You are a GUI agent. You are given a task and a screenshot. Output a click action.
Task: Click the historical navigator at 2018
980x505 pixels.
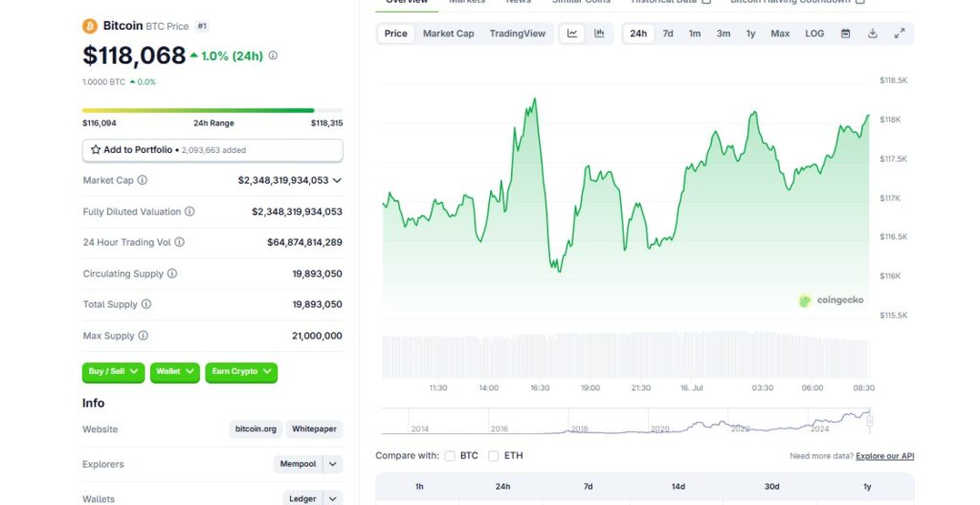(579, 428)
